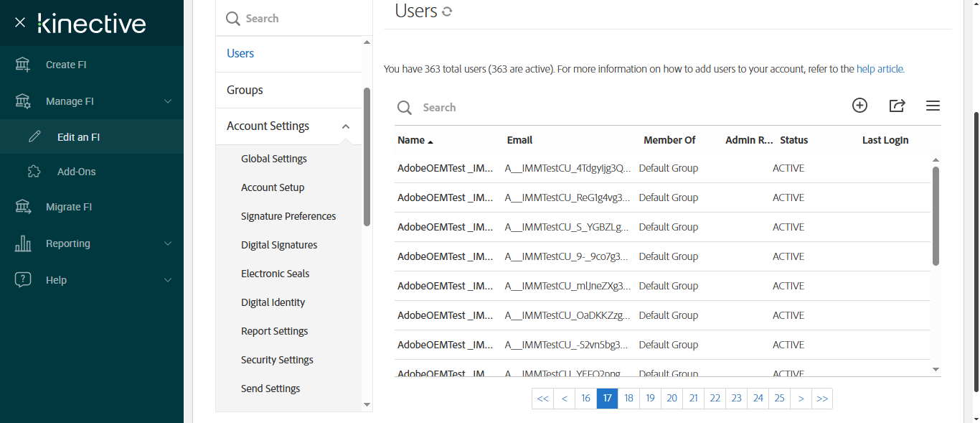This screenshot has height=423, width=980.
Task: Expand the Manage FI menu chevron
Action: [168, 101]
